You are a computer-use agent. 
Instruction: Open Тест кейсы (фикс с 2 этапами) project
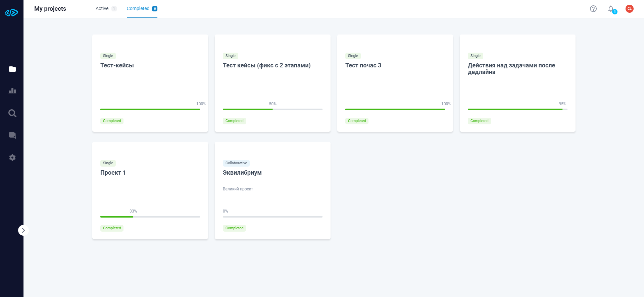point(273,83)
